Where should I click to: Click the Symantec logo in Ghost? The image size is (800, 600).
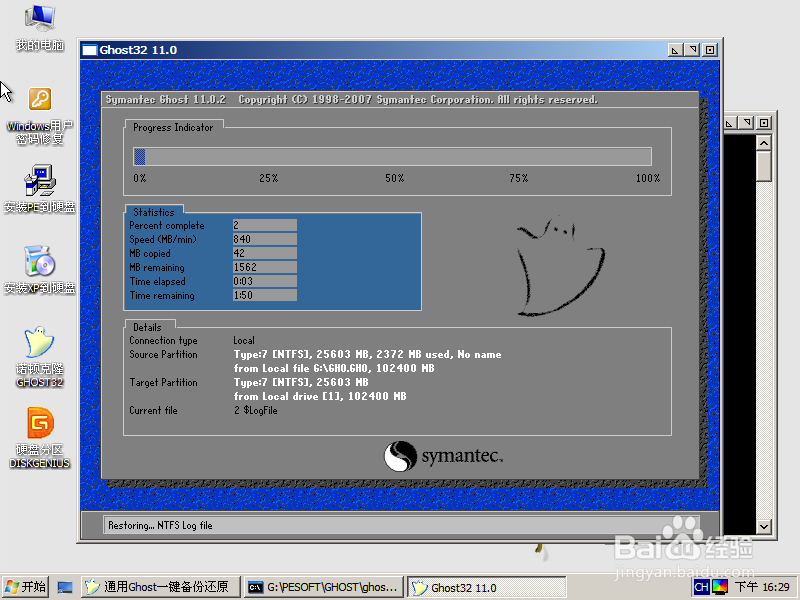tap(443, 456)
